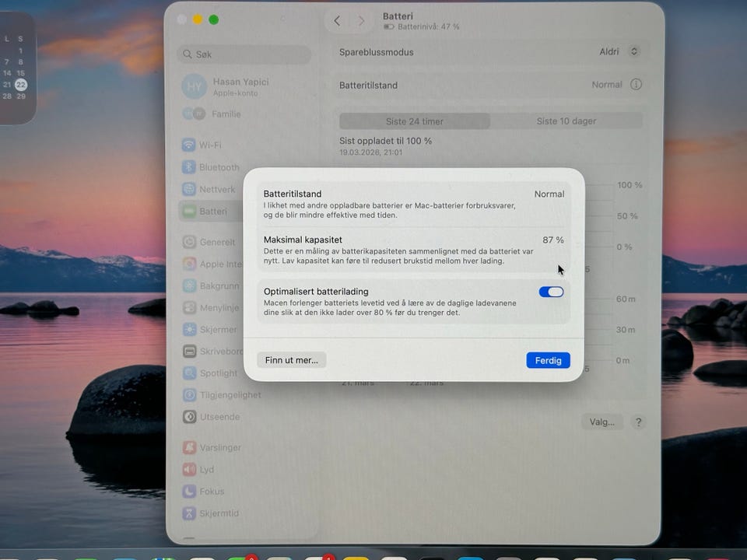The height and width of the screenshot is (560, 747).
Task: Switch to Siste 24 timer tab
Action: pyautogui.click(x=415, y=121)
